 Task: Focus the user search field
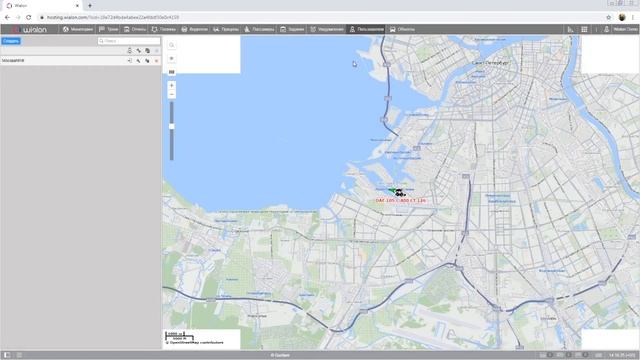tap(129, 41)
